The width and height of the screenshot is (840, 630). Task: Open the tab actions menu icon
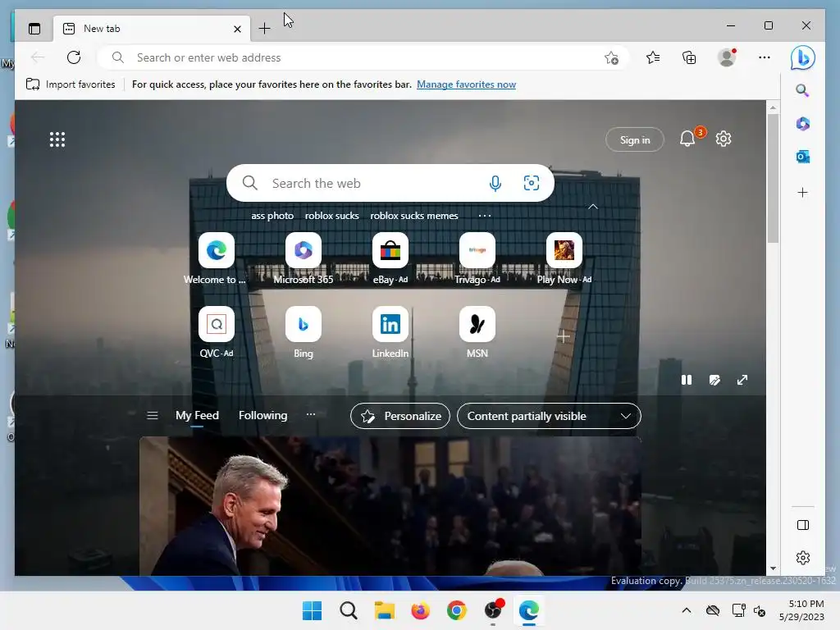pos(34,29)
